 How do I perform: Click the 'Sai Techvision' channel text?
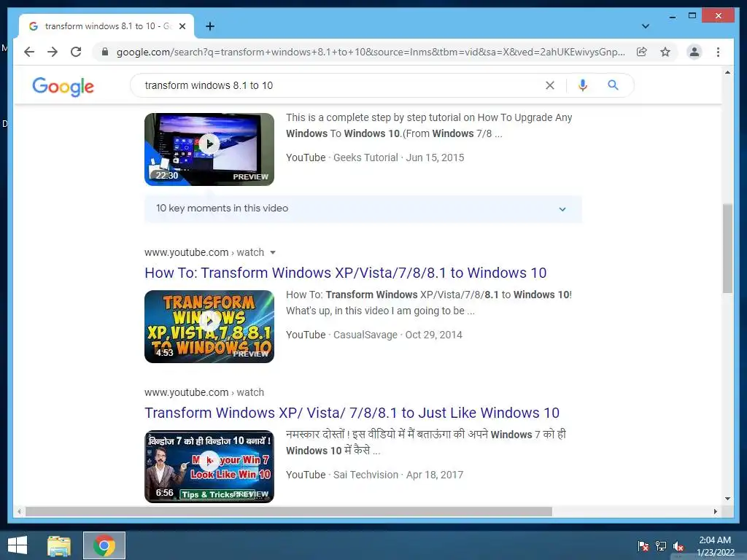[365, 475]
